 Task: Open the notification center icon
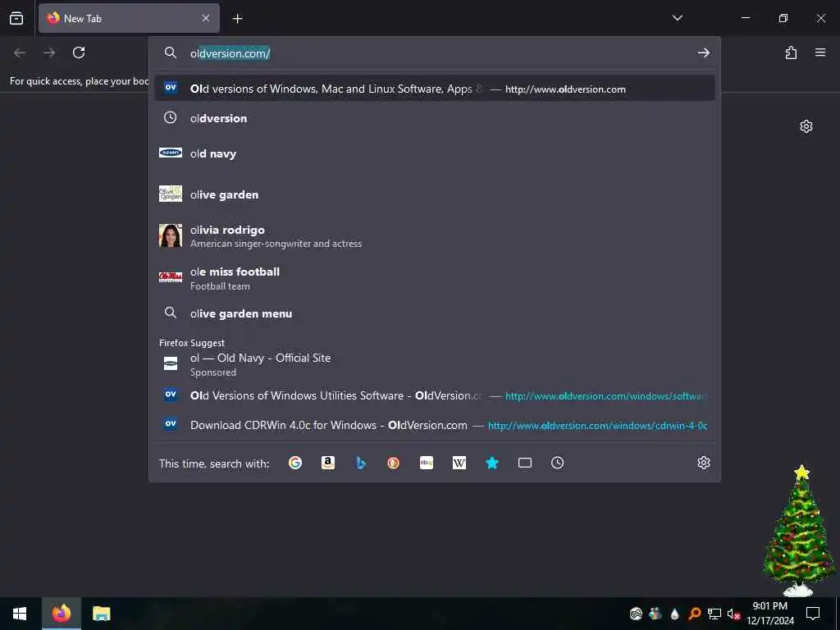(813, 614)
